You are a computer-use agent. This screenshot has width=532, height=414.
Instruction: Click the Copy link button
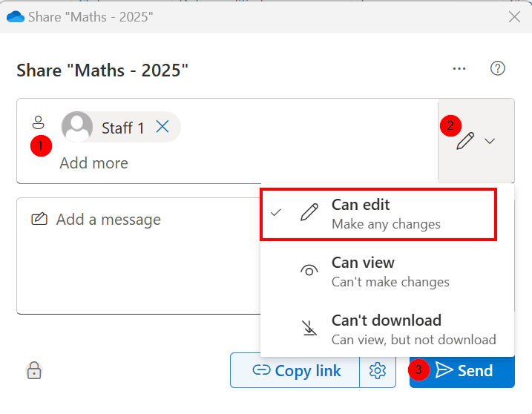(296, 370)
